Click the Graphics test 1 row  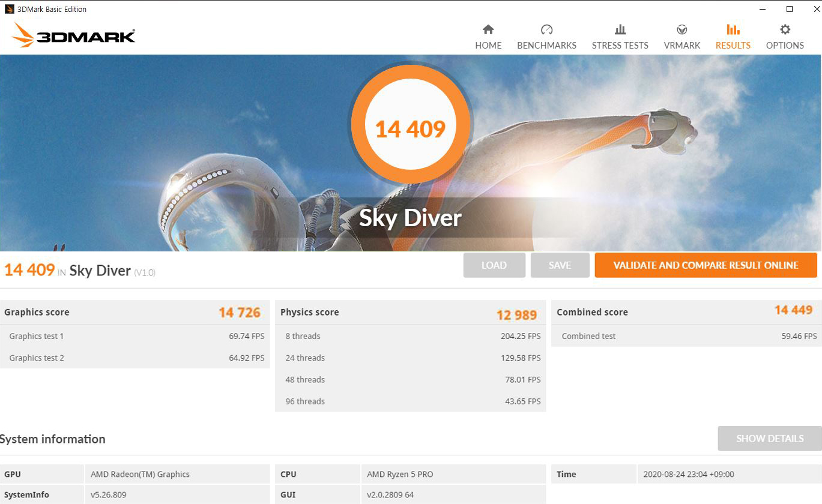tap(134, 336)
